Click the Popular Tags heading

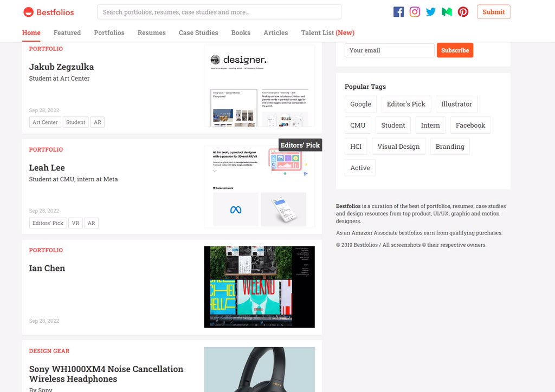365,87
